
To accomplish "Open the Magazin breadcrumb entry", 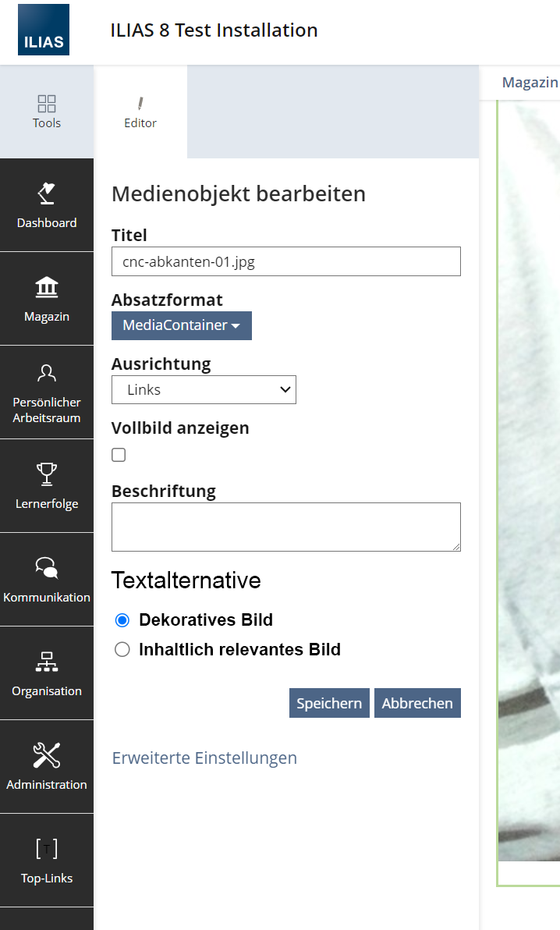I will point(530,82).
